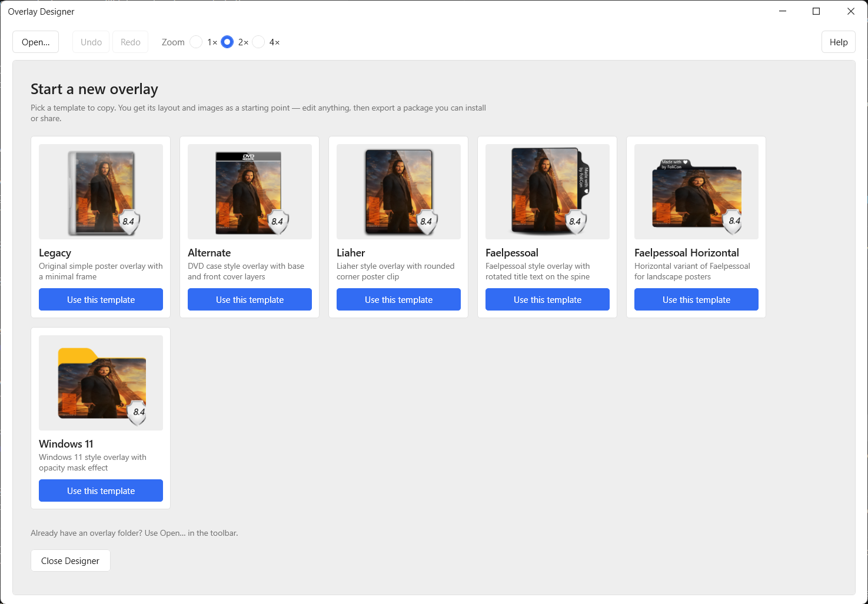
Task: Open the Help button
Action: coord(839,42)
